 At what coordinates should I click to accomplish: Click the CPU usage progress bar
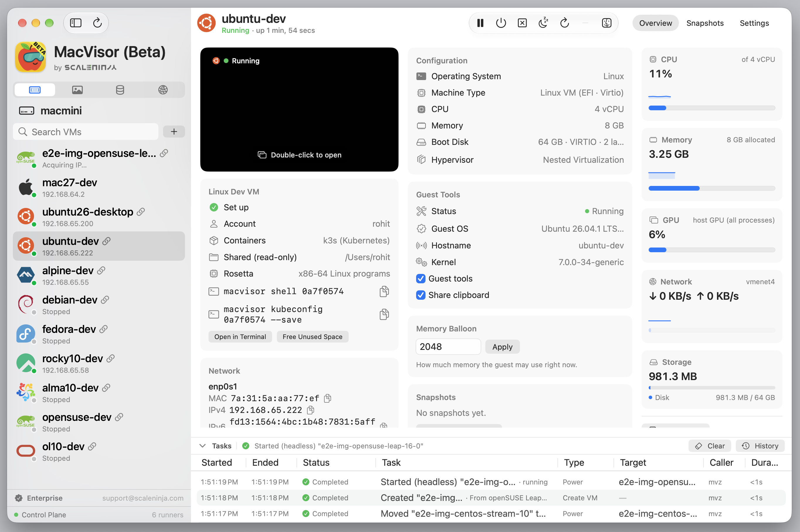pos(711,108)
